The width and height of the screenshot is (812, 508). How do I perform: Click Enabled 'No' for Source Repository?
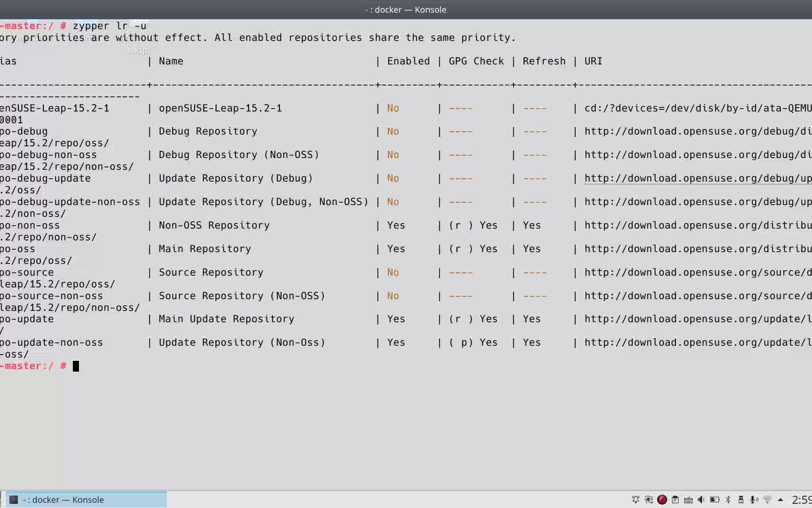click(x=393, y=272)
